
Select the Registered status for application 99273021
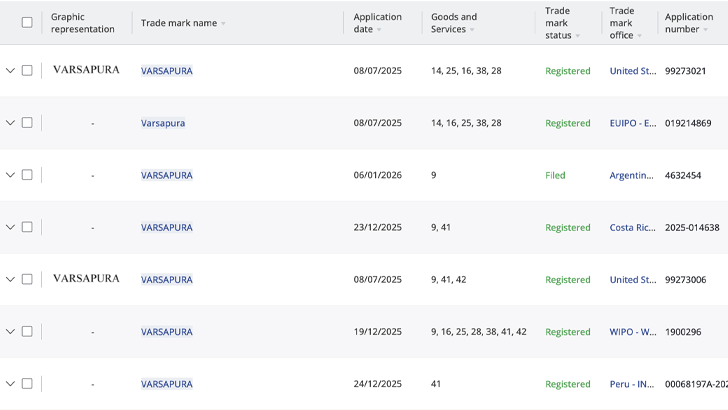[567, 71]
